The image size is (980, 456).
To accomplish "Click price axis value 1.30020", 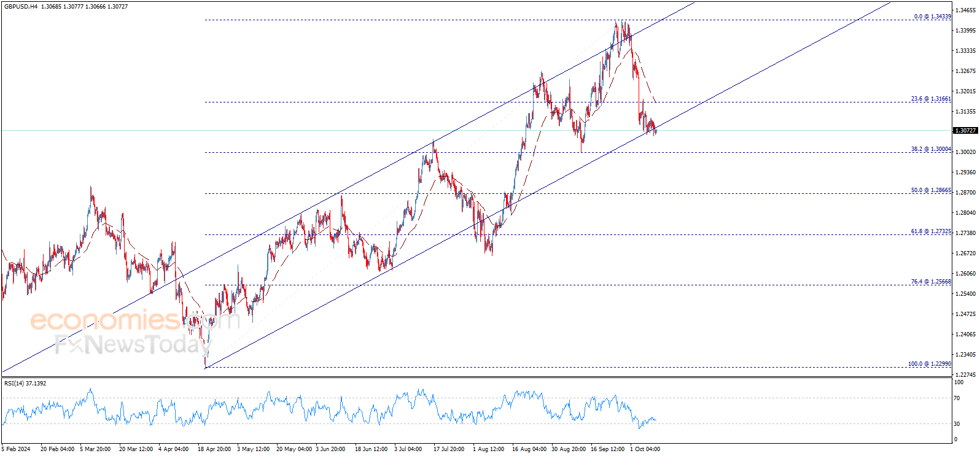I will (966, 152).
